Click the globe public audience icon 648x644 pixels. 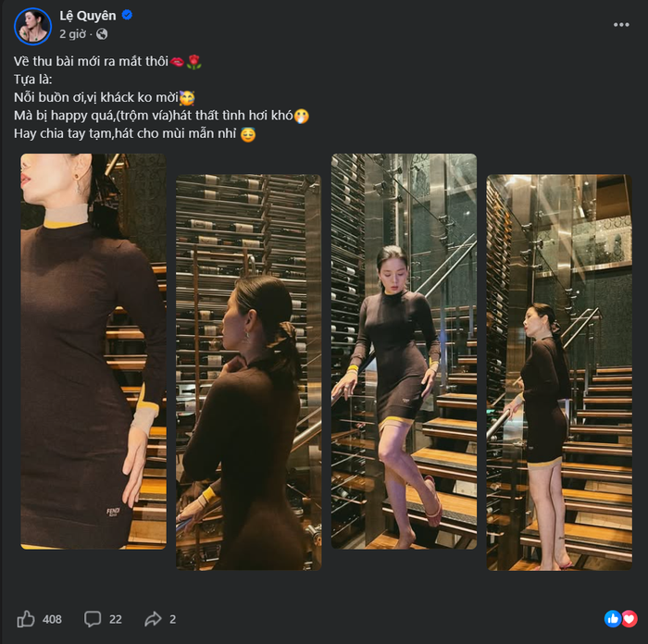point(102,34)
